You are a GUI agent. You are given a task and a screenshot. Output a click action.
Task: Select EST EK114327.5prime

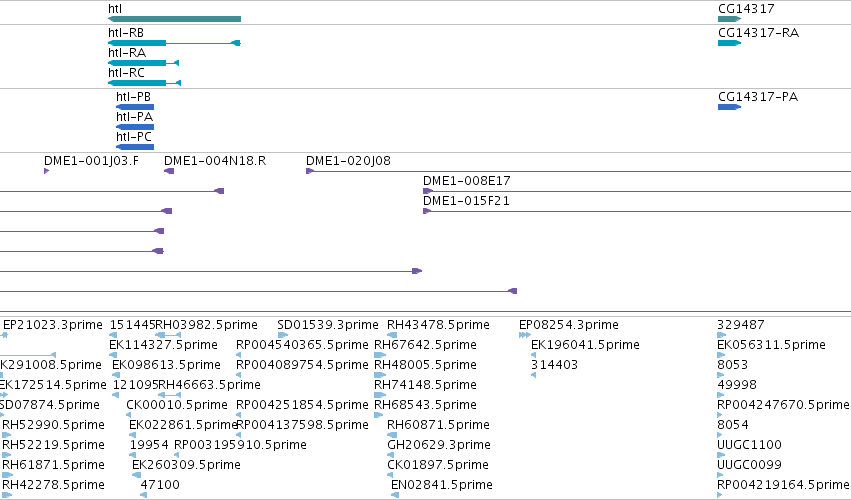pos(163,345)
